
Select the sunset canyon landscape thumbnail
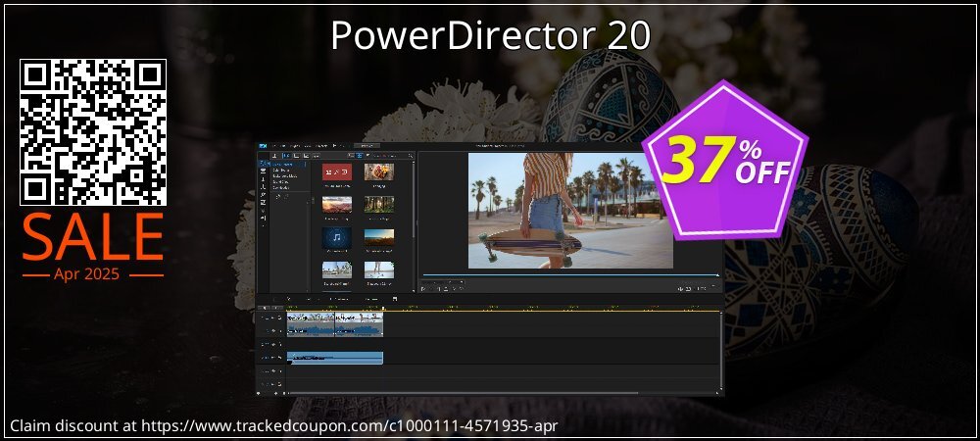point(337,205)
